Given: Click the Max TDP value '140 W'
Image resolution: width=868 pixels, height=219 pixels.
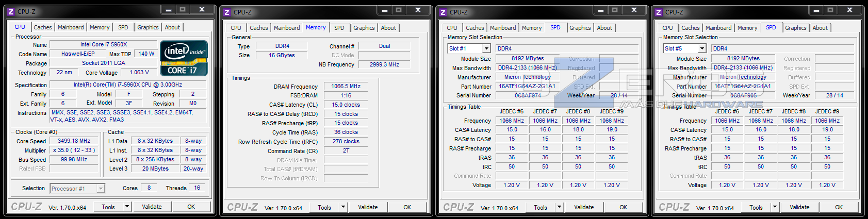Looking at the screenshot, I should [x=146, y=54].
